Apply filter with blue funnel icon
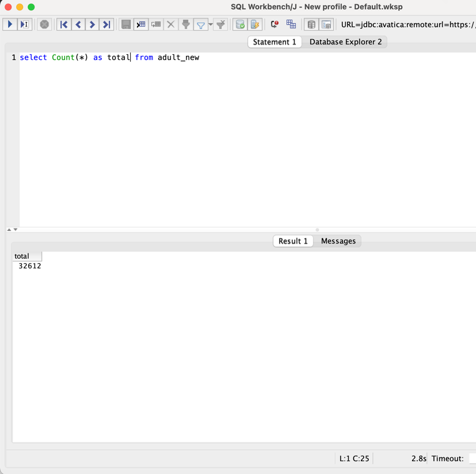The width and height of the screenshot is (476, 474). point(201,25)
